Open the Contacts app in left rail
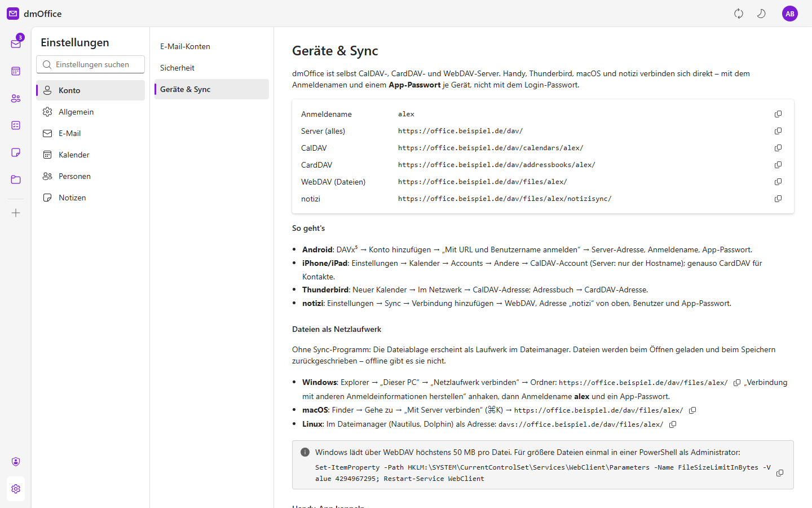The image size is (812, 508). 16,98
